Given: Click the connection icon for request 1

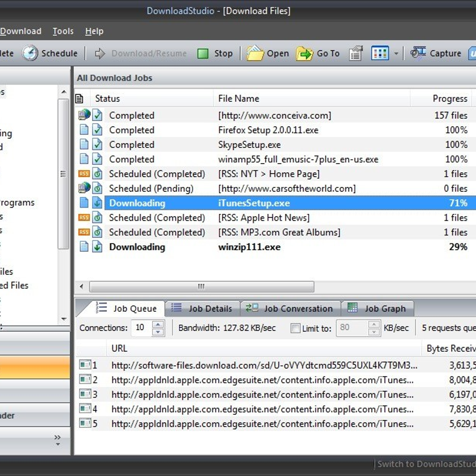Looking at the screenshot, I should pyautogui.click(x=85, y=364).
